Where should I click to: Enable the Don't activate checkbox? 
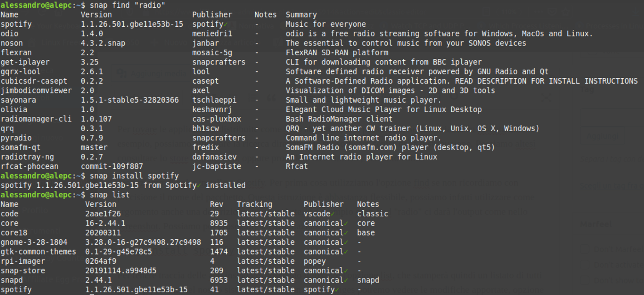585,265
